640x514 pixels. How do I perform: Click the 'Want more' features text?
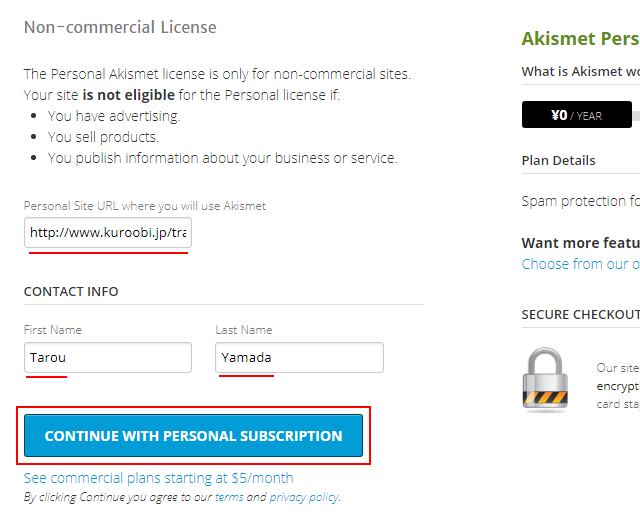pos(580,243)
